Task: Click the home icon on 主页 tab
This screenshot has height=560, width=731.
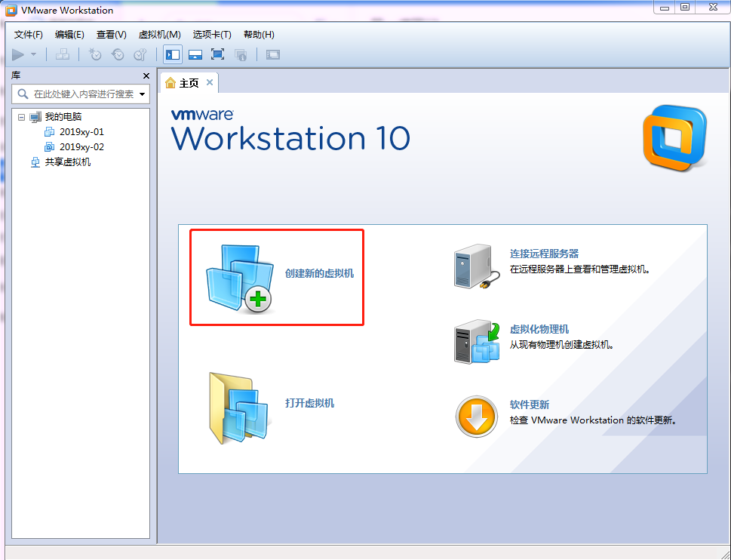Action: 170,83
